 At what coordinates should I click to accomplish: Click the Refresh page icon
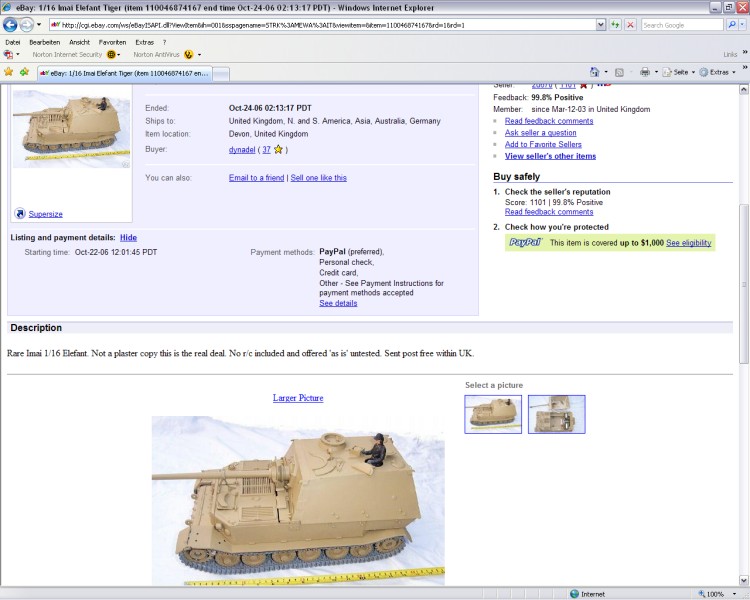[x=615, y=25]
